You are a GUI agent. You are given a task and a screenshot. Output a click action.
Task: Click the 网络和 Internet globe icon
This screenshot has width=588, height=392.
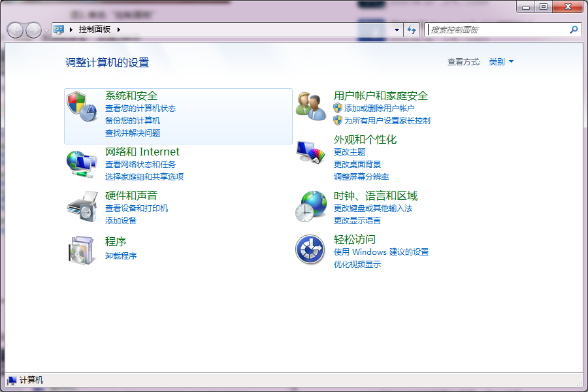click(x=79, y=163)
